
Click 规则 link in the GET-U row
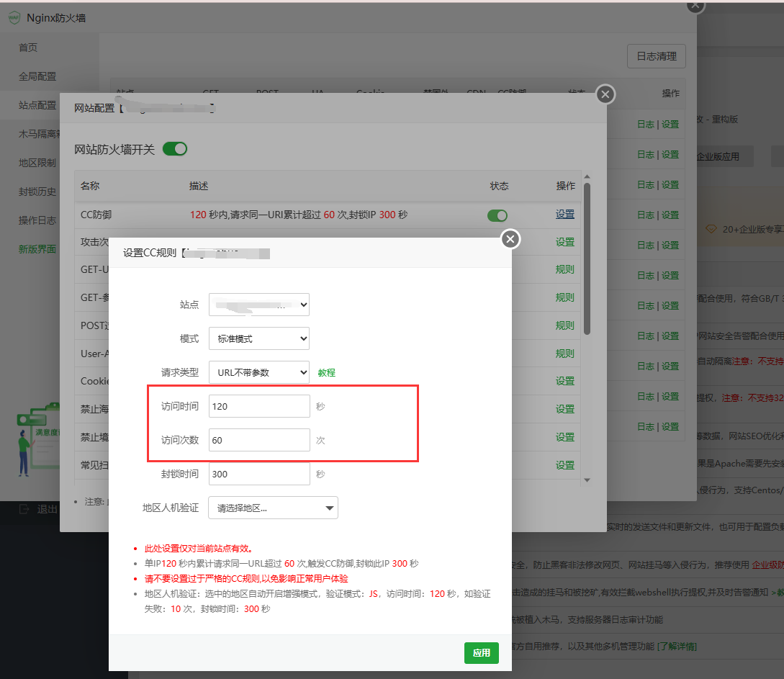565,269
